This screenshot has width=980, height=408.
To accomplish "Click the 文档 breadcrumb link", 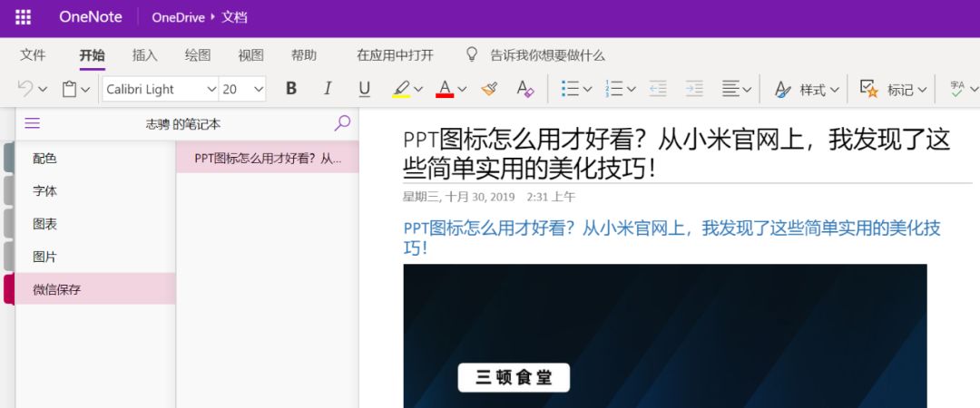I will coord(234,17).
